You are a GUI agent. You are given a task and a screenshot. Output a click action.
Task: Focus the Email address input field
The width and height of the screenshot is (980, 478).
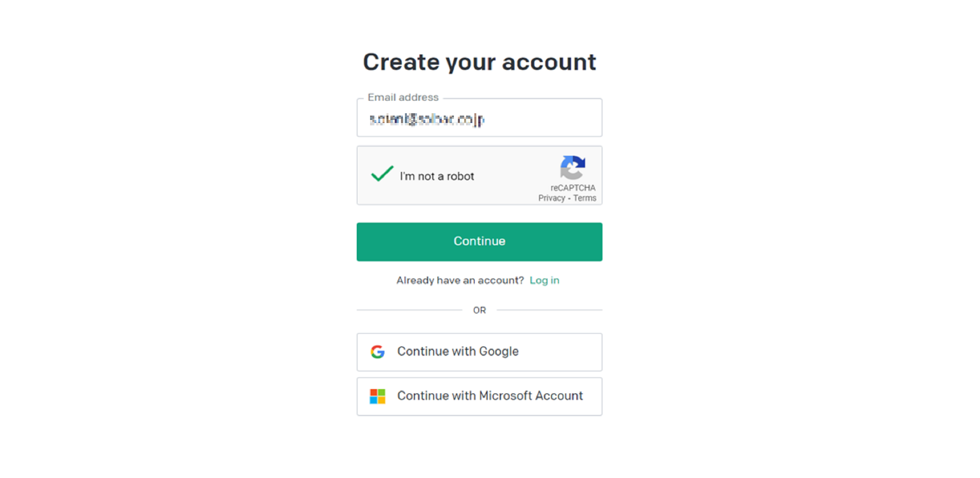(x=479, y=118)
